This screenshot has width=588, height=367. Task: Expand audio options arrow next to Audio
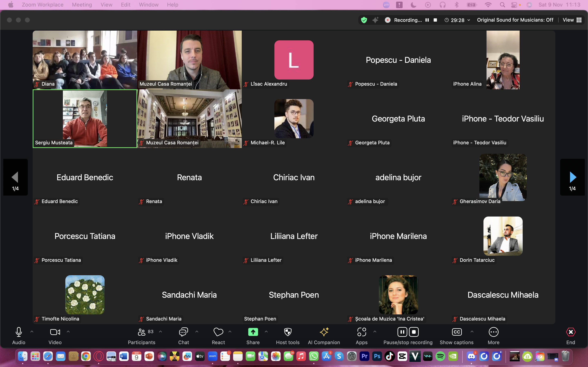click(x=32, y=332)
